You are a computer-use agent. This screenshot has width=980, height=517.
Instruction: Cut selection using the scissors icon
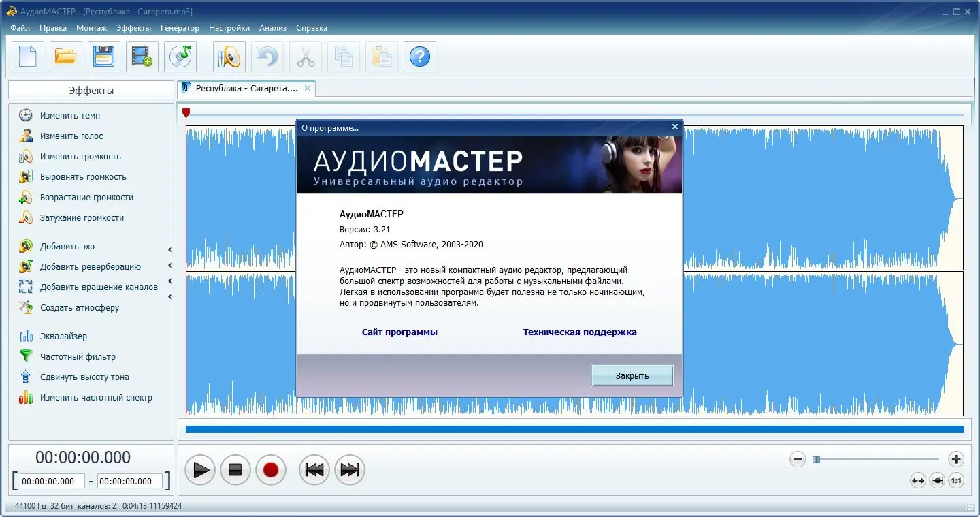[x=305, y=57]
